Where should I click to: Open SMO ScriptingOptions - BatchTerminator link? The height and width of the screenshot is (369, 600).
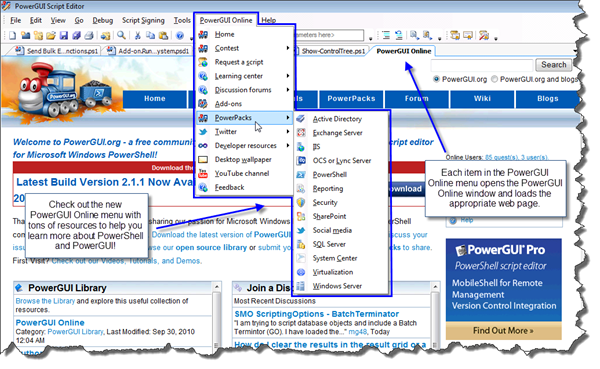(x=316, y=314)
